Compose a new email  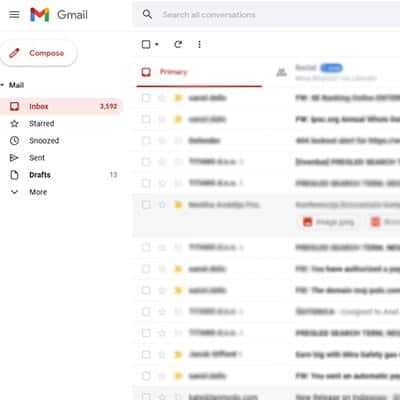(x=39, y=53)
